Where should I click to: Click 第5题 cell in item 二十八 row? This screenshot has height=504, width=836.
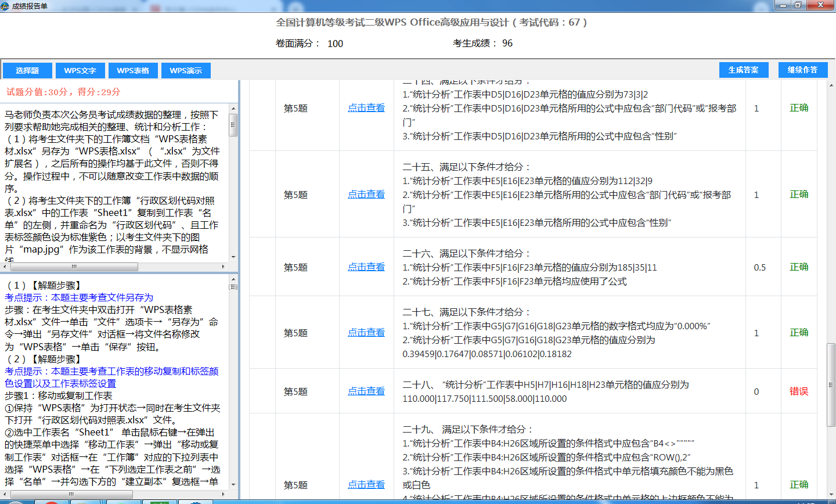coord(296,391)
